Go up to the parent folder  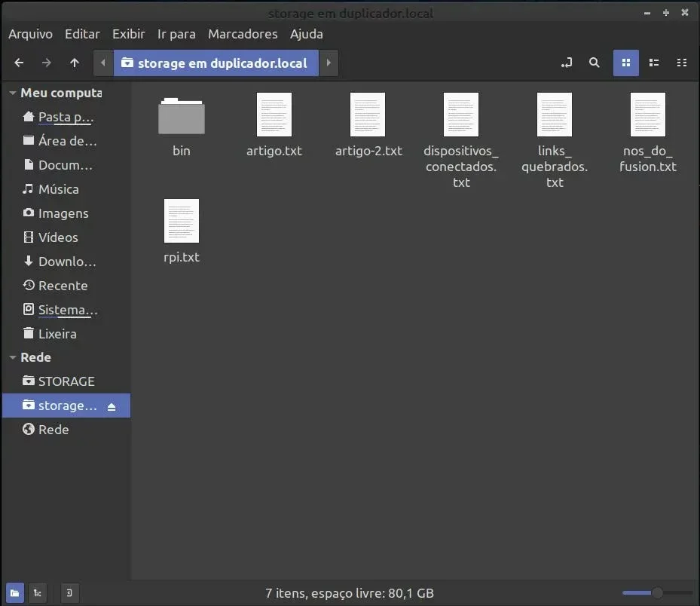[74, 63]
